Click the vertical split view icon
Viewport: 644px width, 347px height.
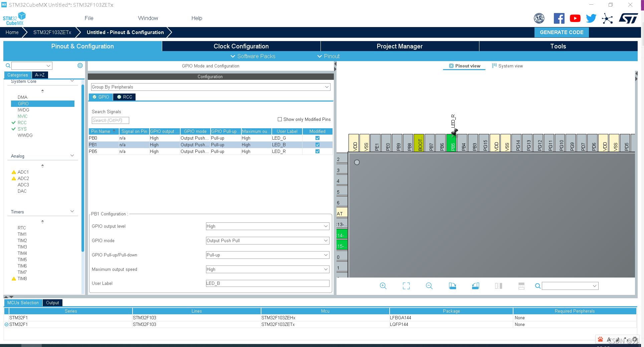tap(498, 286)
